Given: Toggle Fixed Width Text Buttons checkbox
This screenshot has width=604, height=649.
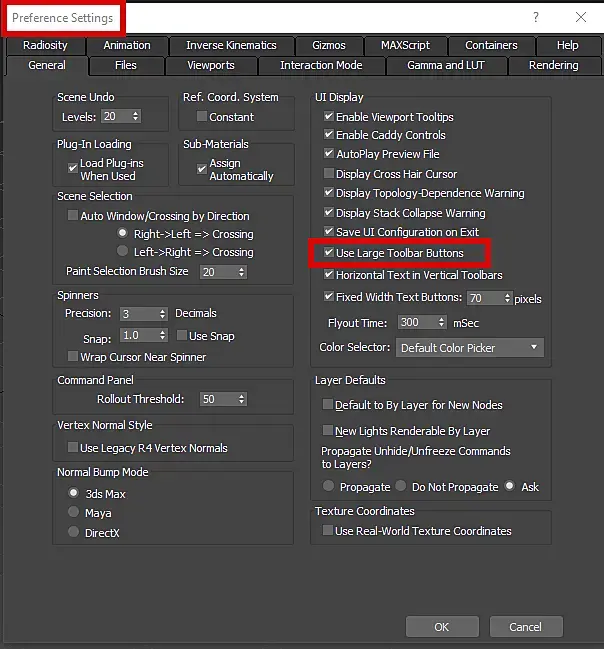Looking at the screenshot, I should [x=329, y=296].
